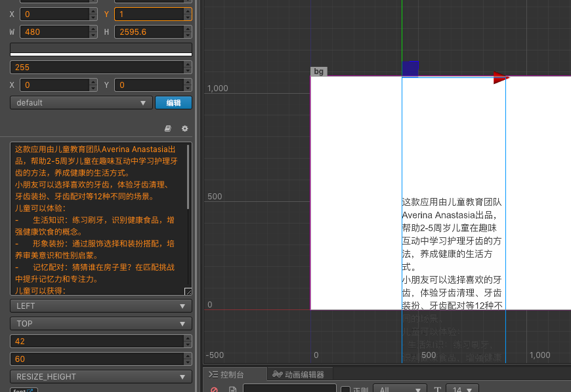Select the bg node label in scene

coord(318,71)
